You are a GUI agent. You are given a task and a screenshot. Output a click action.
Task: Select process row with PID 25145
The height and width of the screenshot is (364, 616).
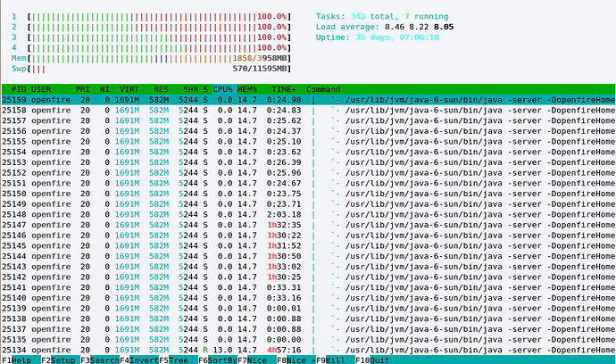[308, 246]
